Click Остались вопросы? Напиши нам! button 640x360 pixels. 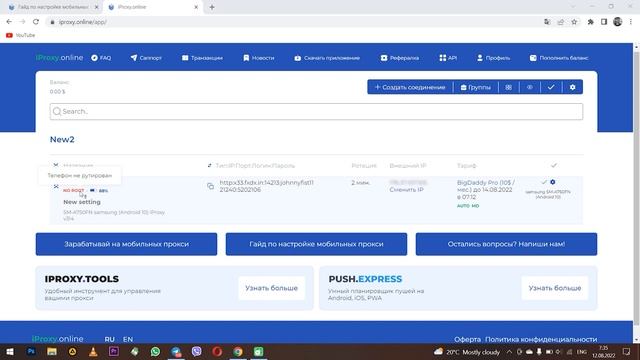click(506, 244)
